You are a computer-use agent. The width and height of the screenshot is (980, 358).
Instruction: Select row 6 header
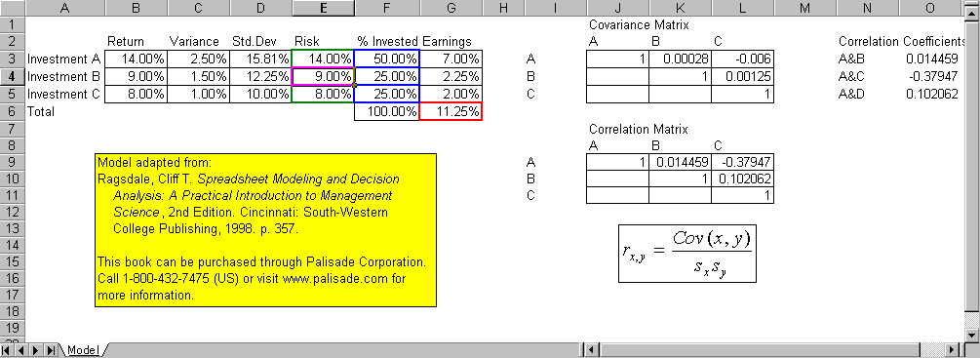click(13, 111)
